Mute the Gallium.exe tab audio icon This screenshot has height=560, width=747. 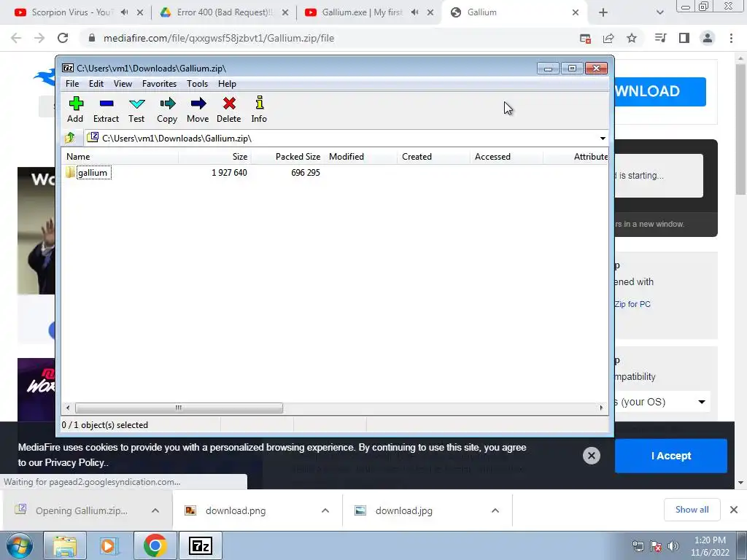[x=414, y=12]
